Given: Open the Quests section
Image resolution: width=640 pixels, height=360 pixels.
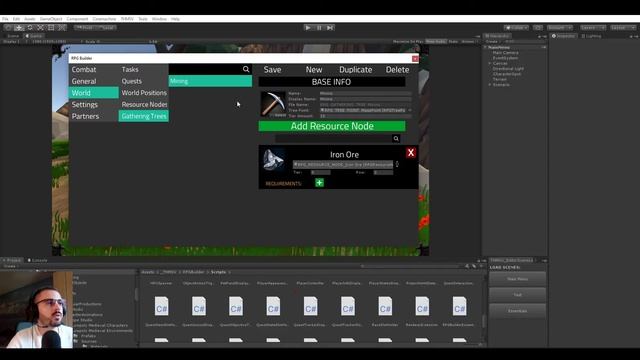Looking at the screenshot, I should point(143,81).
